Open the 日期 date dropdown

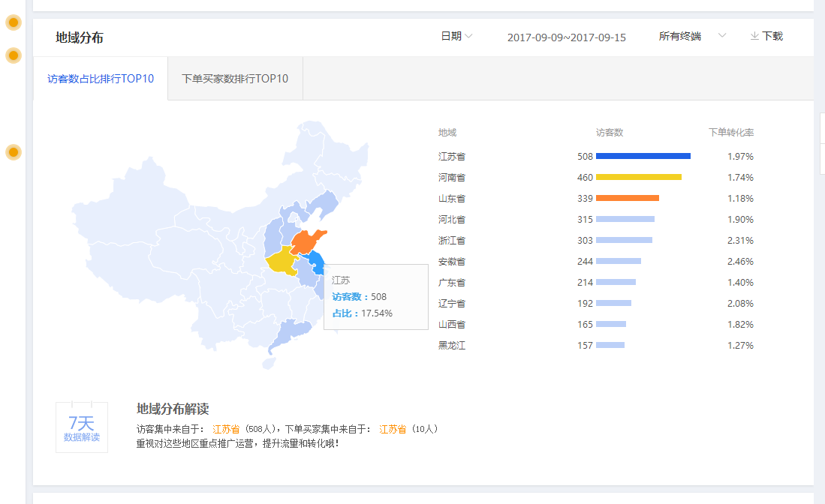pyautogui.click(x=456, y=36)
